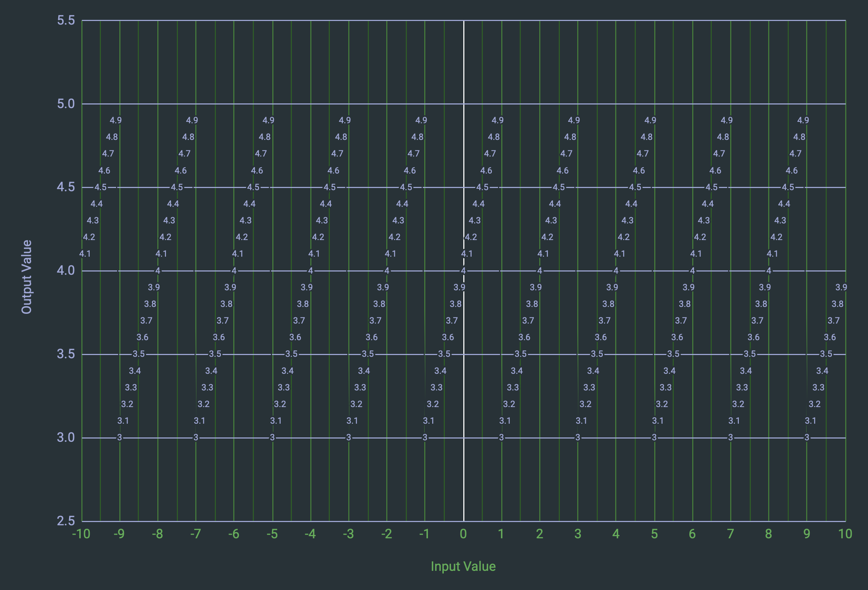Choose the x-axis tick label 6
Screen dimensions: 868x590
tap(692, 534)
